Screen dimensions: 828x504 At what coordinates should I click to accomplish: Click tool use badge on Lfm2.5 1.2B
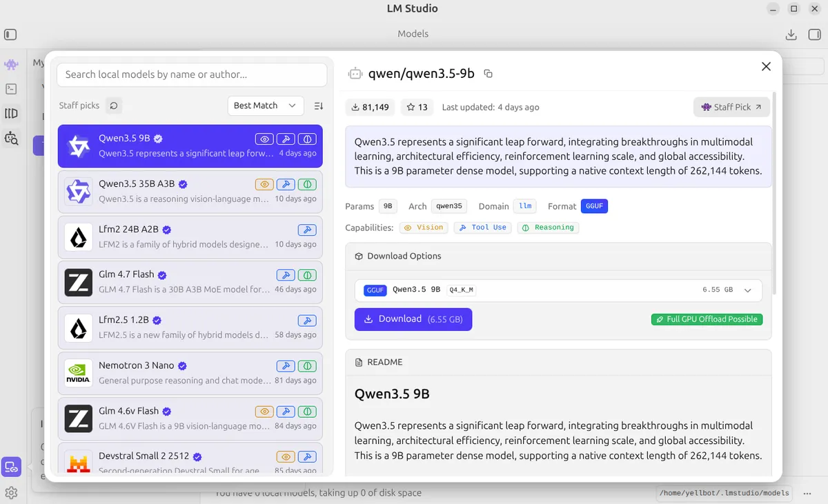click(308, 321)
